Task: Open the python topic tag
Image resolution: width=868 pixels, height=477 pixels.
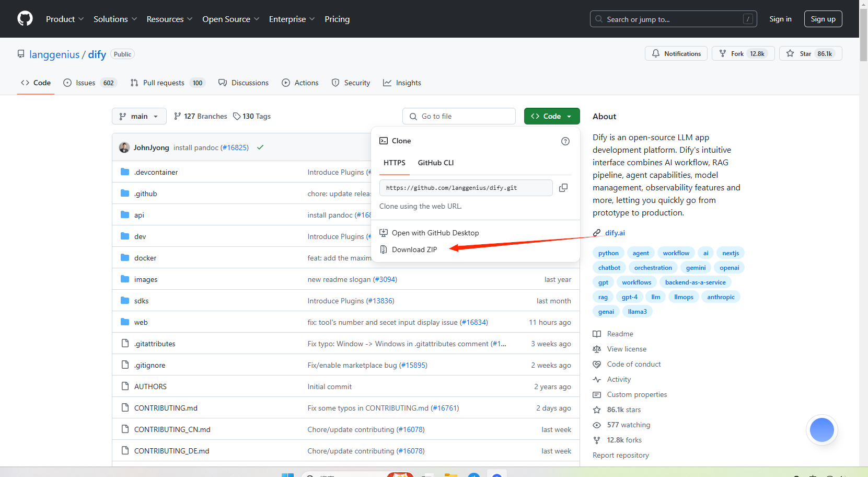Action: point(608,253)
